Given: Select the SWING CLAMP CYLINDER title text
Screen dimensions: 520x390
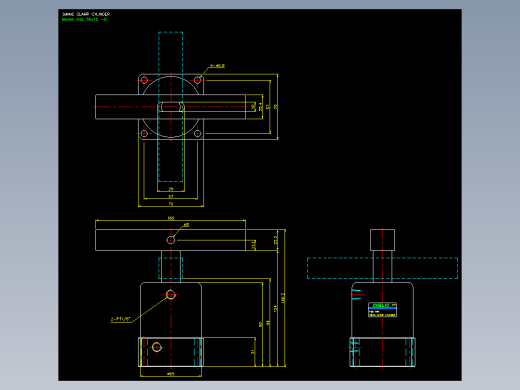Looking at the screenshot, I should (x=86, y=14).
